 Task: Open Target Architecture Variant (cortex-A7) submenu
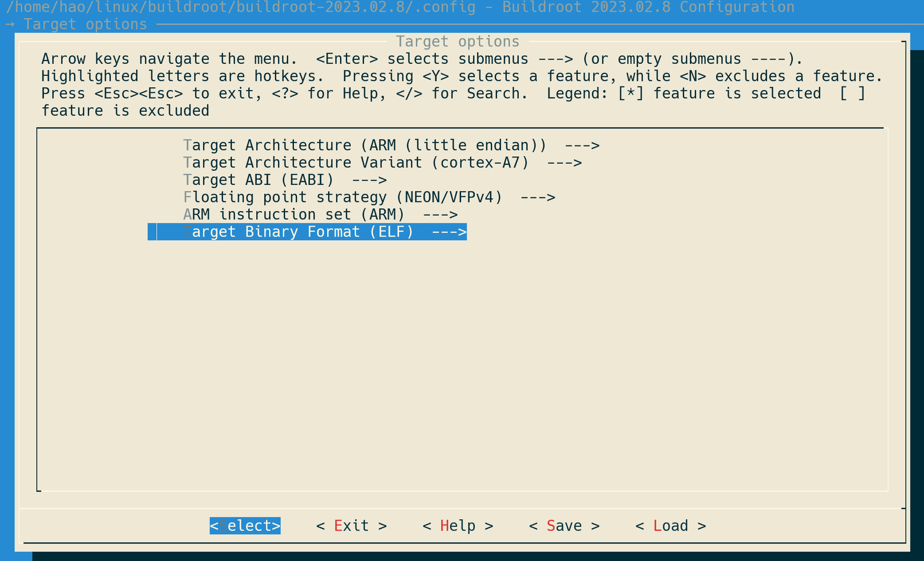pos(383,163)
